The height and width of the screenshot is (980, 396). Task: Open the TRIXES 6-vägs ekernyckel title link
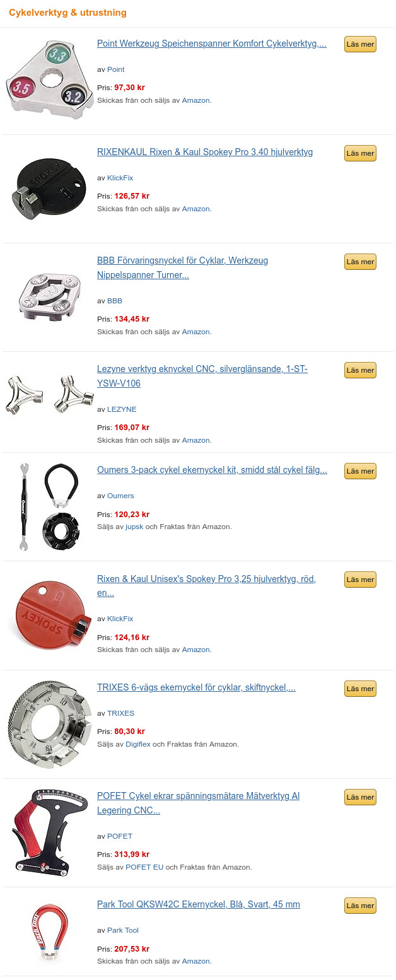point(196,688)
